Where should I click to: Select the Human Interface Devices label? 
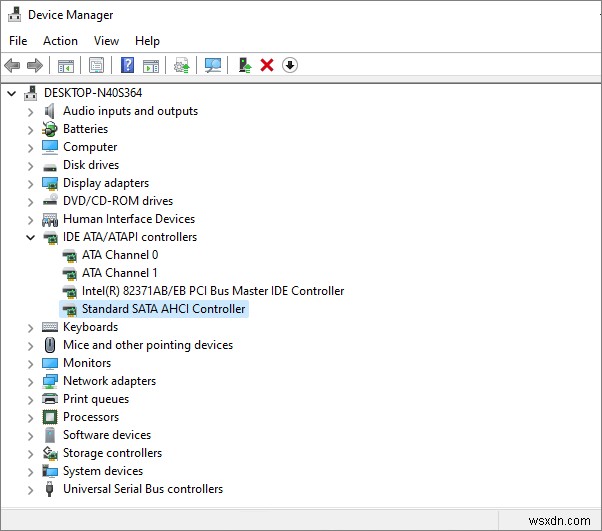129,219
